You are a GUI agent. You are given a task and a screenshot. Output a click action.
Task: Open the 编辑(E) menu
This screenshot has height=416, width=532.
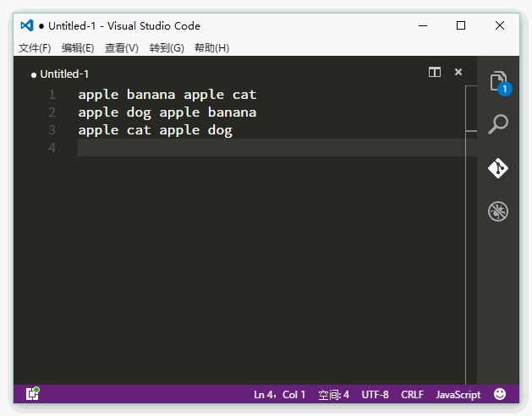pos(78,48)
